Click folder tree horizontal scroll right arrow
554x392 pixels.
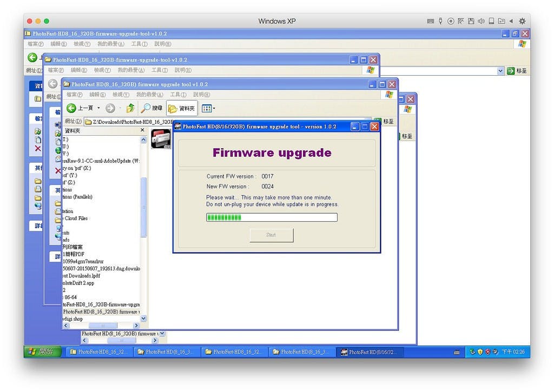137,325
